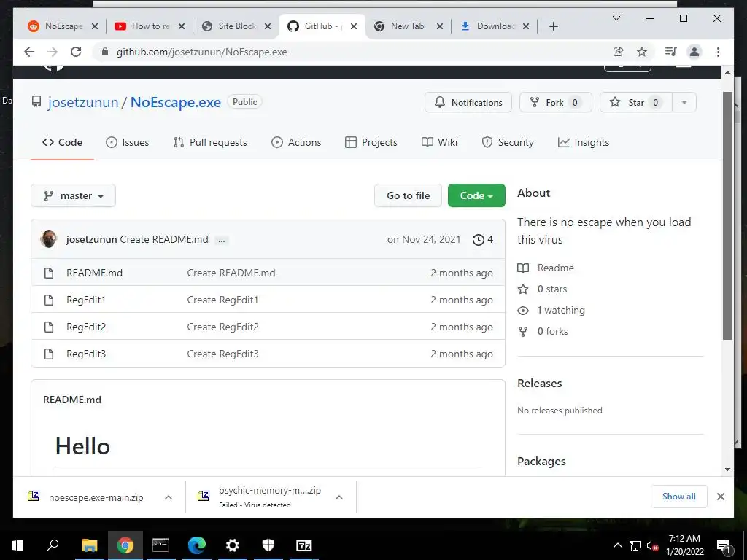This screenshot has height=560, width=747.
Task: Close the YouTube tab
Action: point(182,26)
